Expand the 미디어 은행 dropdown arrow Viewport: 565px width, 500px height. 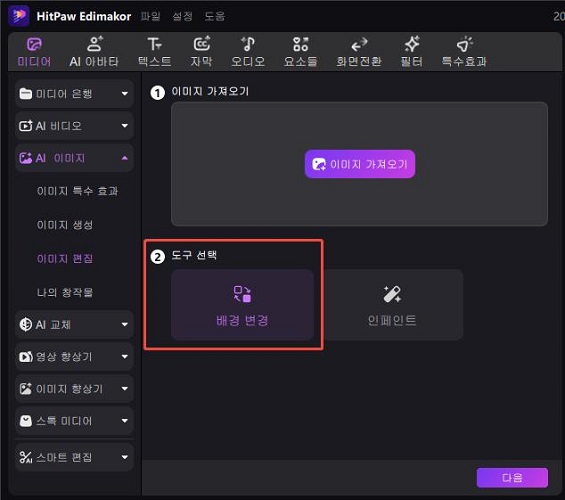coord(125,94)
